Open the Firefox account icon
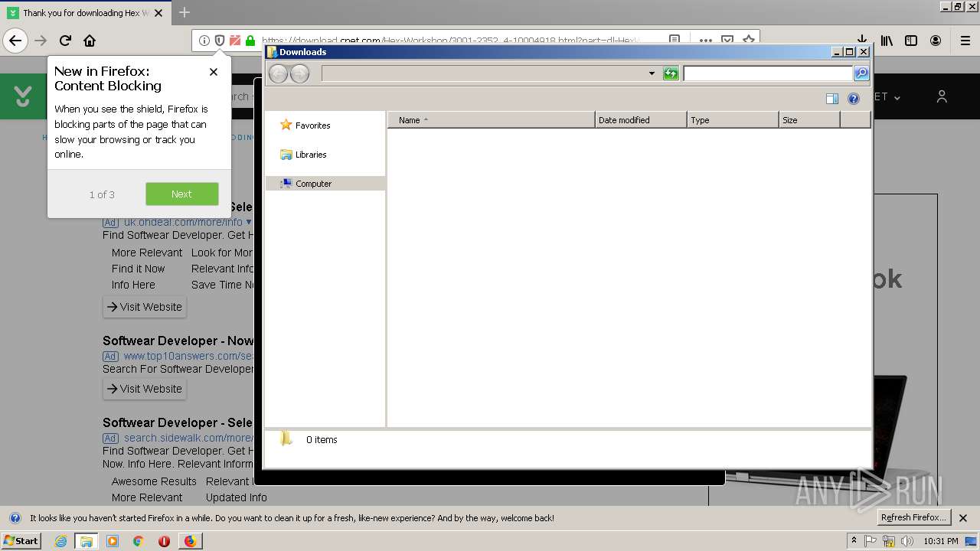980x551 pixels. pyautogui.click(x=936, y=41)
